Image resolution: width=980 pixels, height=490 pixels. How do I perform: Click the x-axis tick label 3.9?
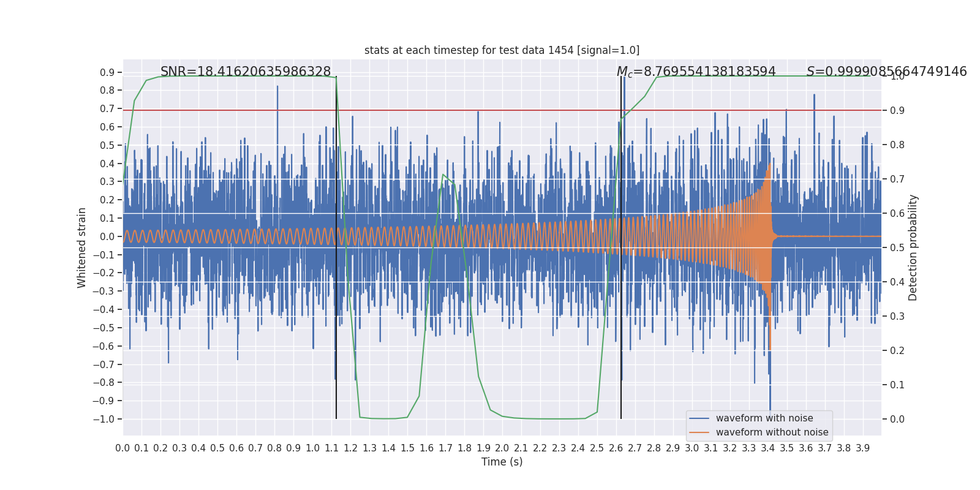862,448
